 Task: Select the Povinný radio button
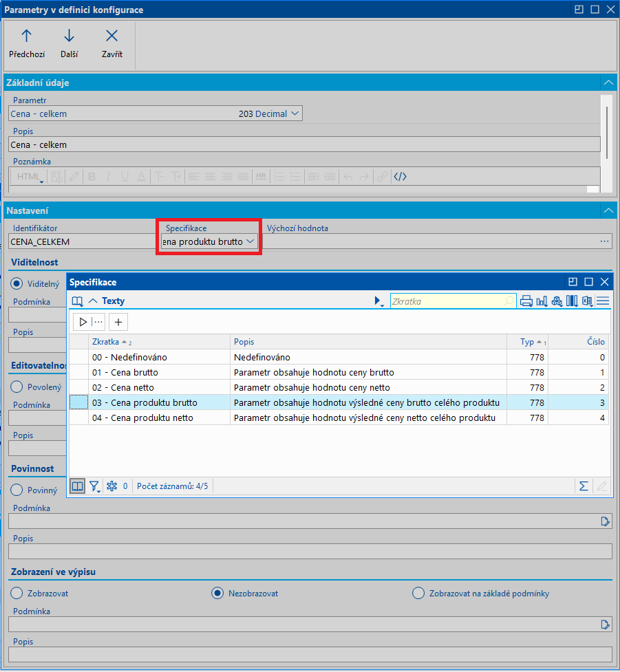click(17, 490)
